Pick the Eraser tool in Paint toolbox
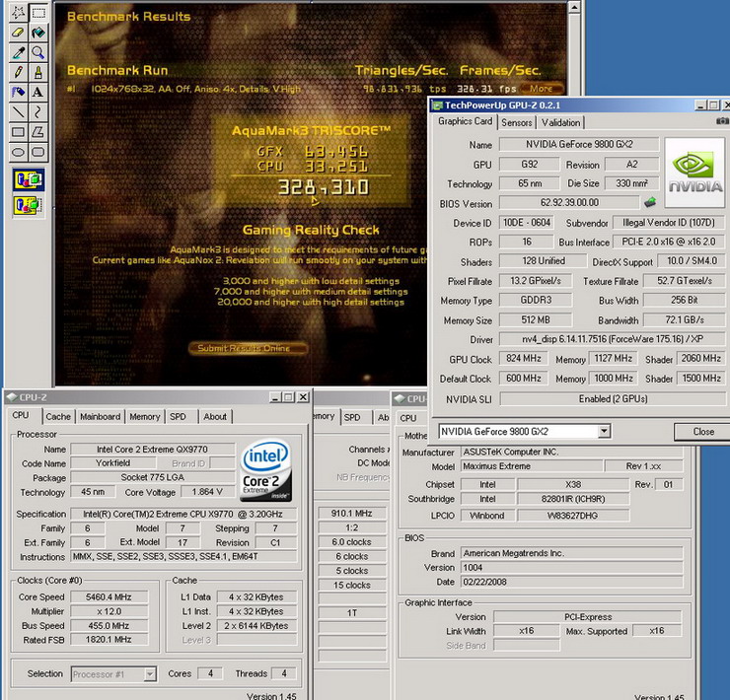 [x=18, y=33]
